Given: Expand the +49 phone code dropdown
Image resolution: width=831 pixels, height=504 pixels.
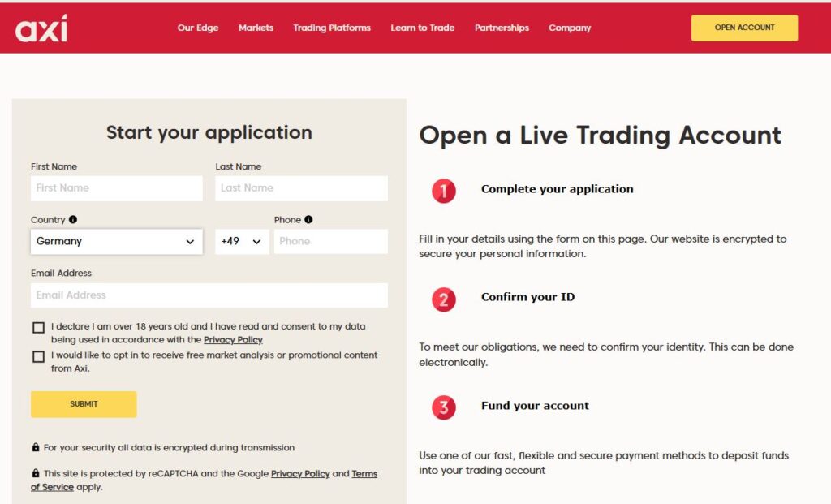Looking at the screenshot, I should (242, 241).
